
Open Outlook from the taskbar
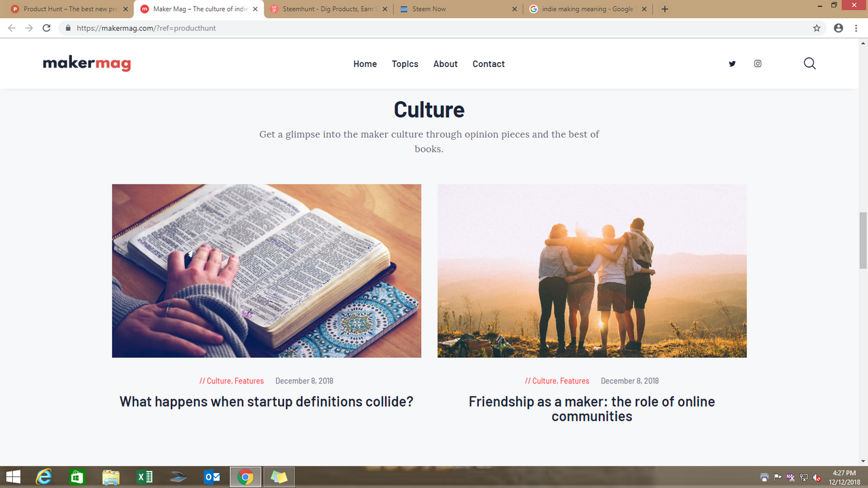[x=212, y=477]
